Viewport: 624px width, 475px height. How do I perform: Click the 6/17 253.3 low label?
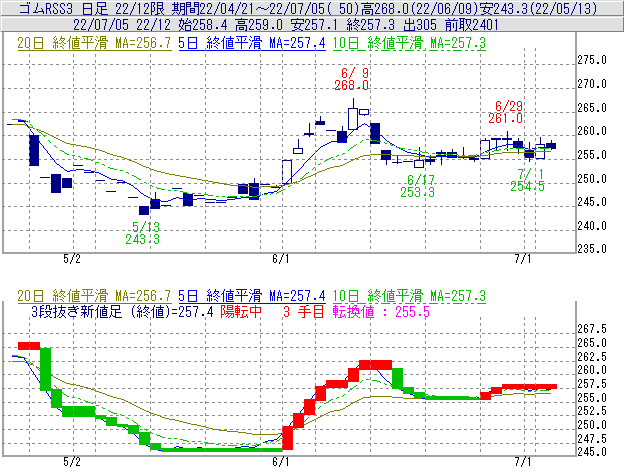pos(417,186)
